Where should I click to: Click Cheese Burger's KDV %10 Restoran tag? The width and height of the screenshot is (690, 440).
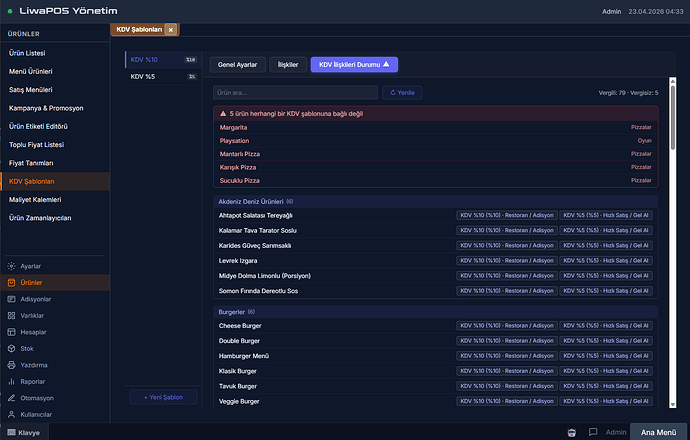[x=506, y=326]
